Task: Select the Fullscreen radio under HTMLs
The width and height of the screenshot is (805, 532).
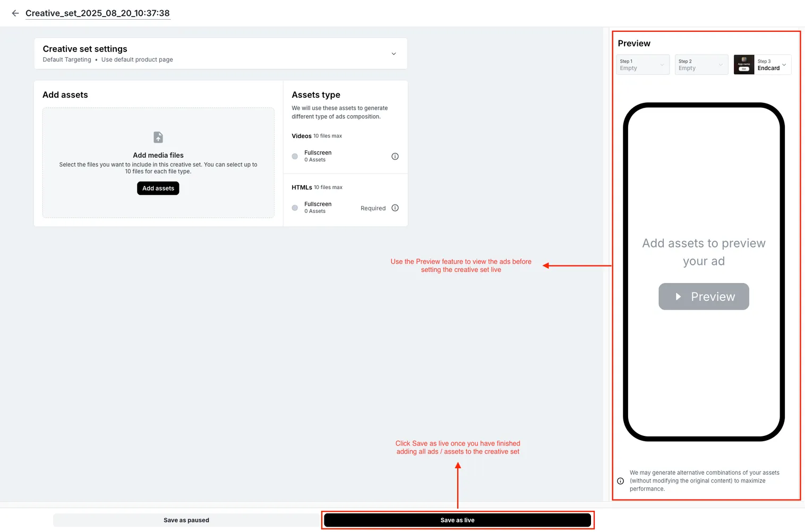Action: pyautogui.click(x=295, y=208)
